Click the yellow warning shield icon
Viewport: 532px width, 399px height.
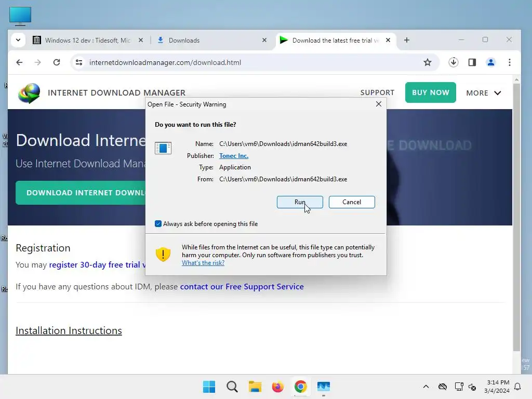pos(163,254)
